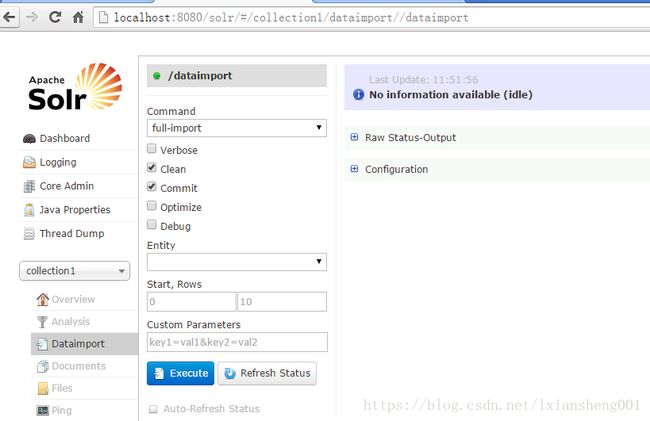Click the Overview house icon
This screenshot has height=421, width=650.
click(42, 299)
